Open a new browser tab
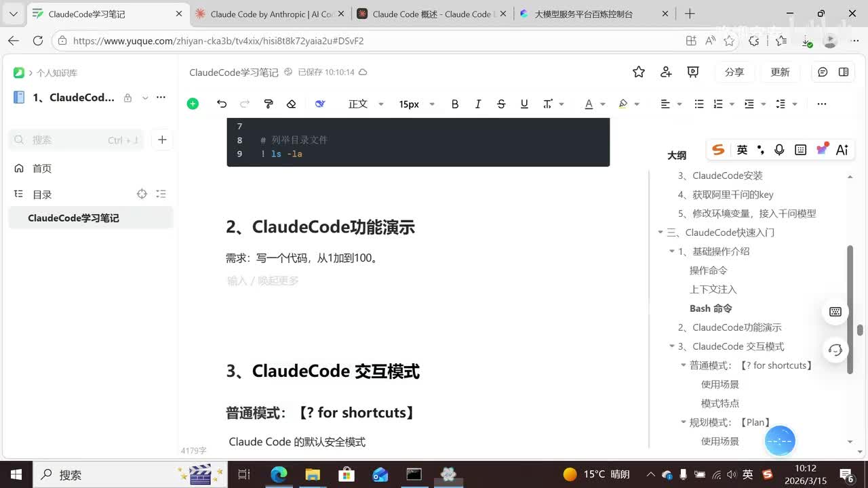 (x=690, y=14)
